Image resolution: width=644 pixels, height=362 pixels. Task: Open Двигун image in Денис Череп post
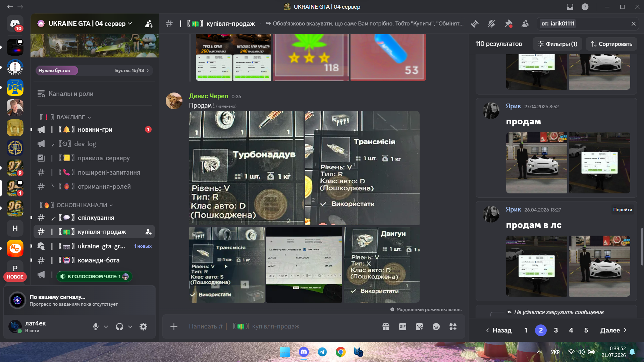[x=382, y=265]
